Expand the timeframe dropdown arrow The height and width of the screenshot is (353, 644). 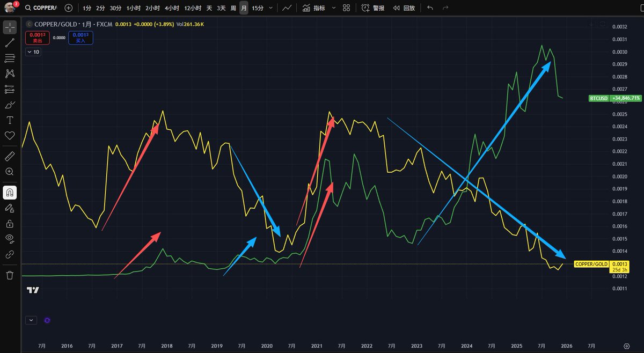[270, 8]
